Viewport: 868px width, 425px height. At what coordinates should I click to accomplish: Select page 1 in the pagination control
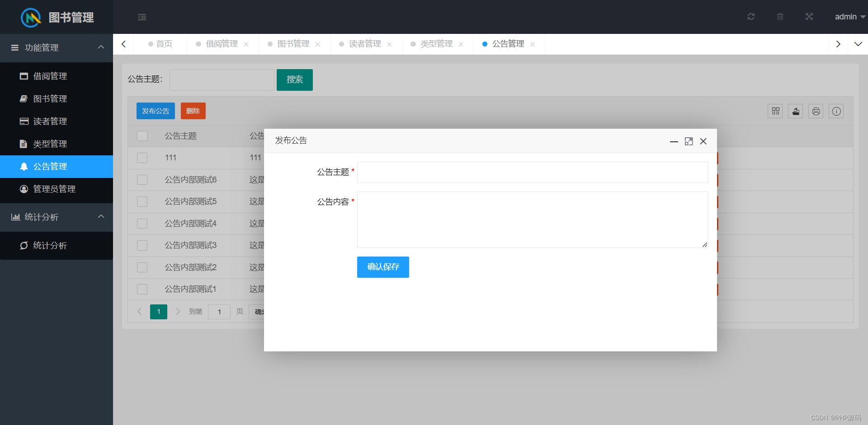159,312
